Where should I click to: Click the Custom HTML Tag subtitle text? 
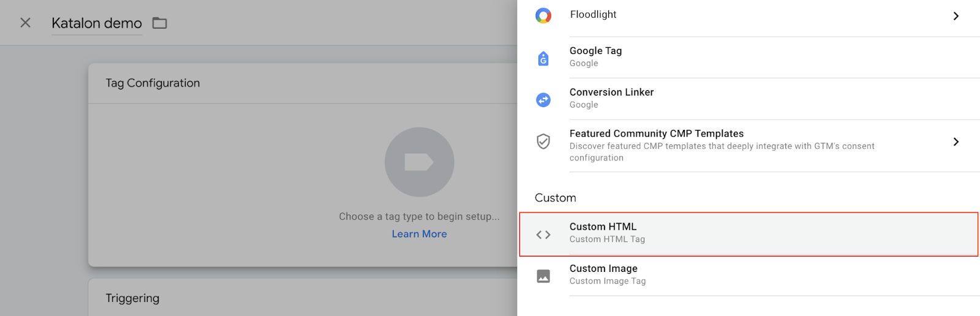coord(607,239)
